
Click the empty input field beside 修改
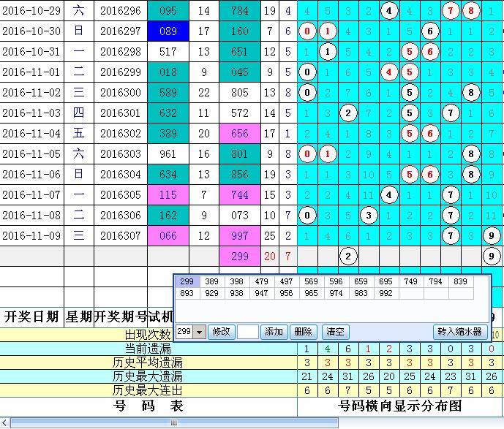coord(248,332)
